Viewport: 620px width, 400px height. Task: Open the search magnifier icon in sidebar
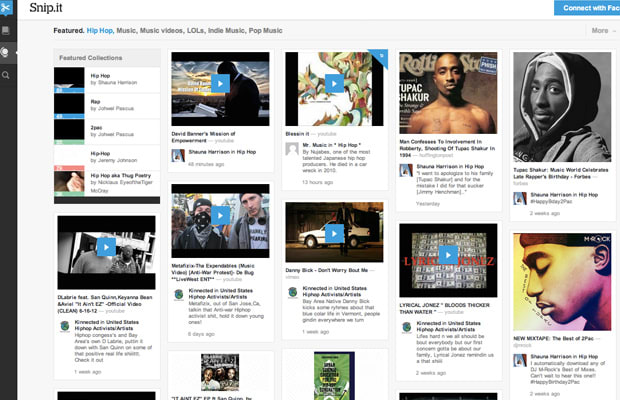tap(6, 75)
